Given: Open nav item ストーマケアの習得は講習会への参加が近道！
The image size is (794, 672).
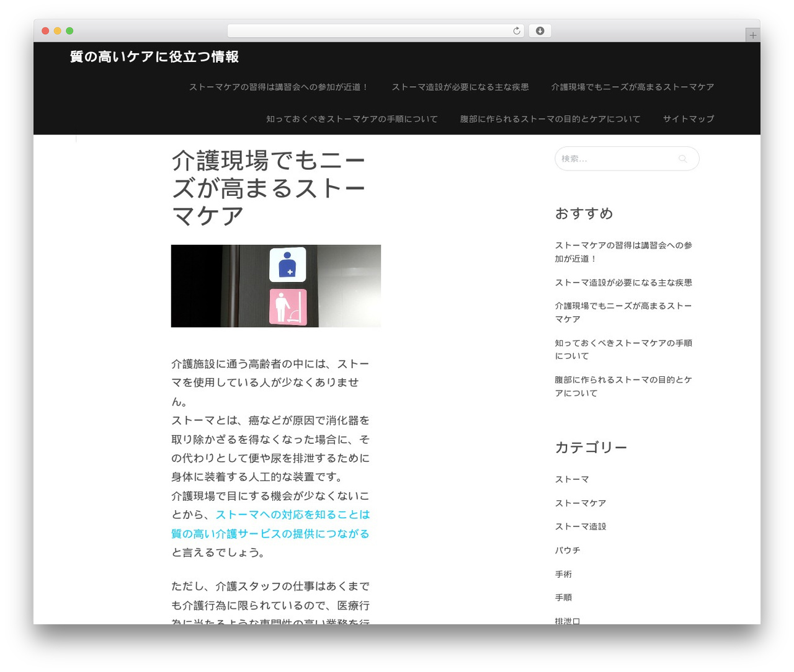Looking at the screenshot, I should point(279,87).
